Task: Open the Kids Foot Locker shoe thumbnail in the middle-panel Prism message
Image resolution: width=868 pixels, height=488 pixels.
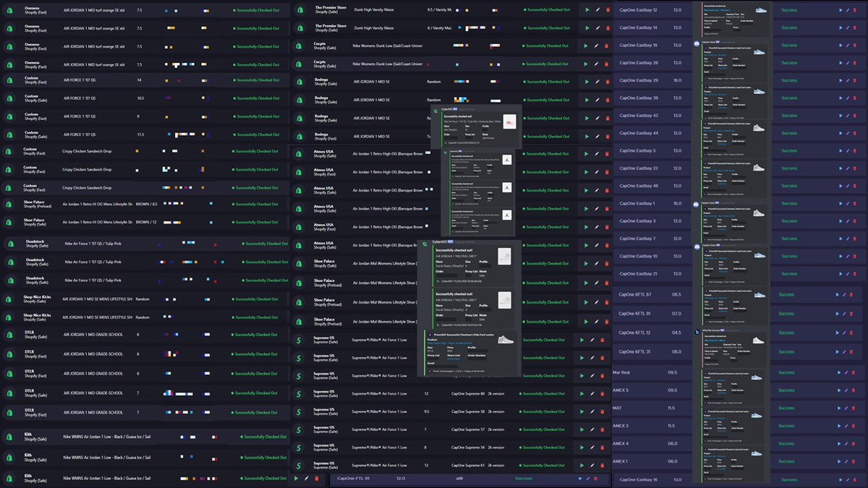Action: [x=506, y=339]
